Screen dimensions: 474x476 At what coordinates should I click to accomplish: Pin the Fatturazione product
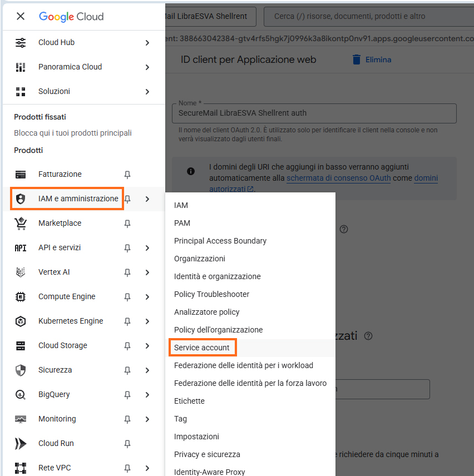tap(127, 174)
